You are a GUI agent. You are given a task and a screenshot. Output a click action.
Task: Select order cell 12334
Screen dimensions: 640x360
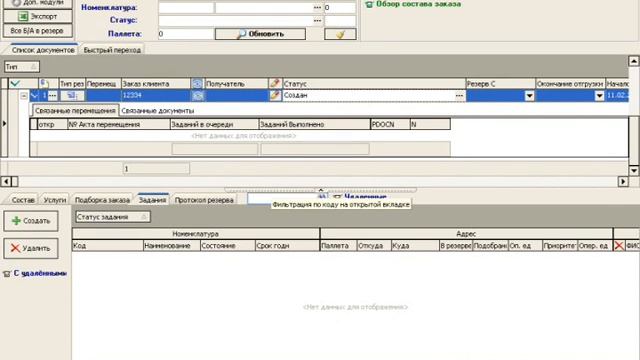pyautogui.click(x=156, y=96)
